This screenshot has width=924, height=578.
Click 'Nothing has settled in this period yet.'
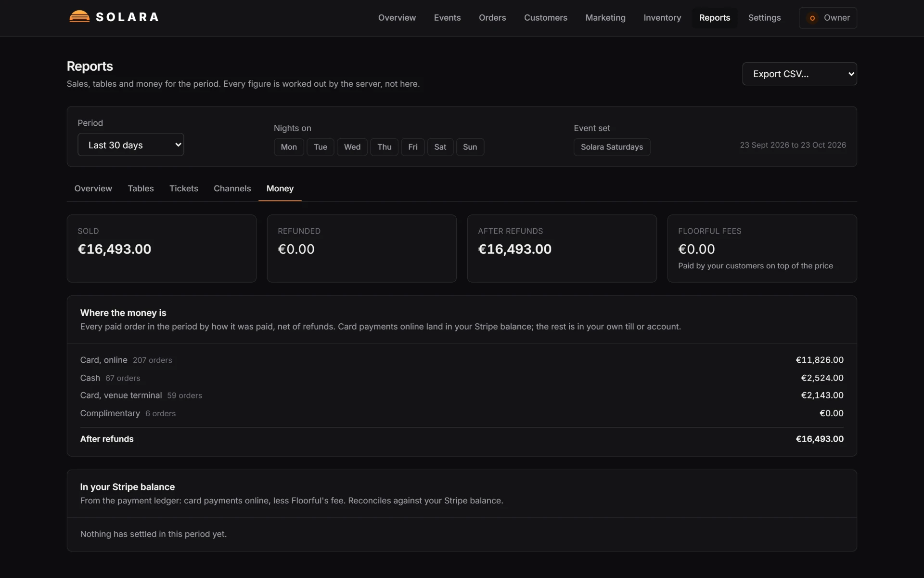pos(154,534)
